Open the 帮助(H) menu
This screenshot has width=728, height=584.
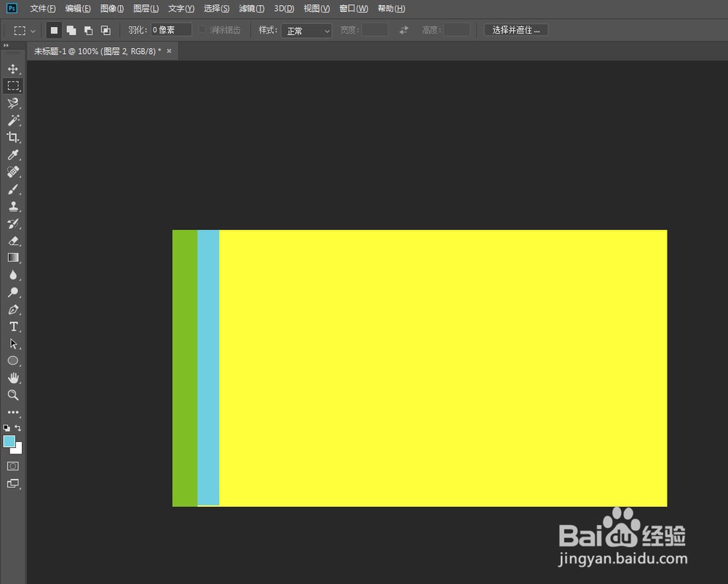pos(392,8)
